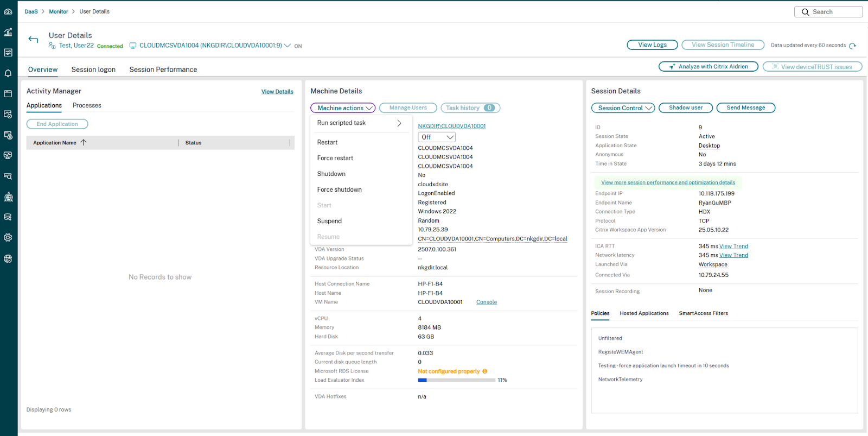
Task: Sort by the Application Name arrow icon
Action: point(84,142)
